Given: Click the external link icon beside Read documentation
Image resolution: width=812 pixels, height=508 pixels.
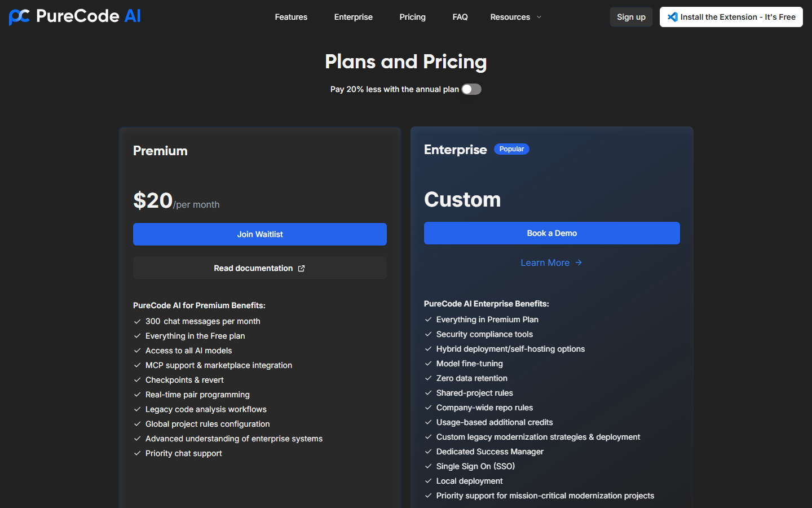Looking at the screenshot, I should tap(301, 268).
